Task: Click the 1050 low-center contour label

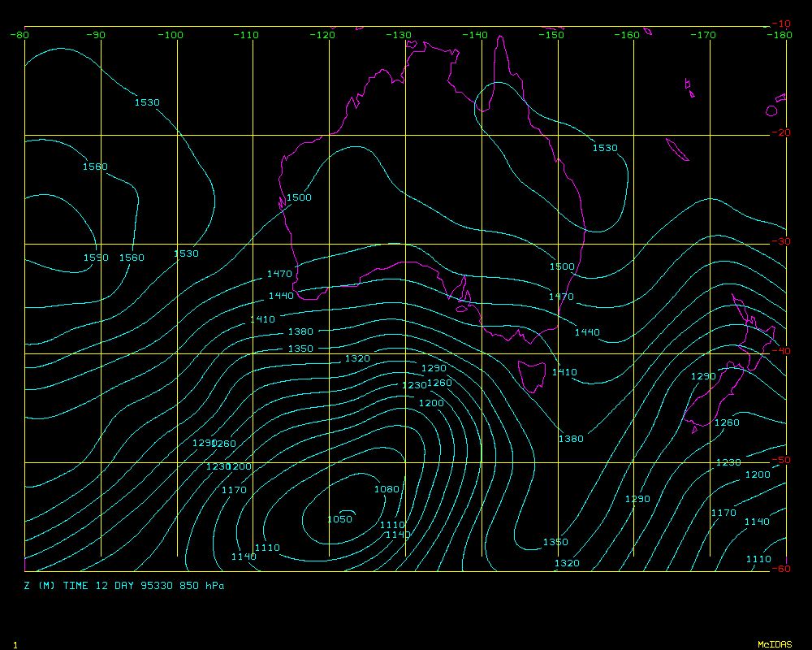Action: tap(339, 519)
